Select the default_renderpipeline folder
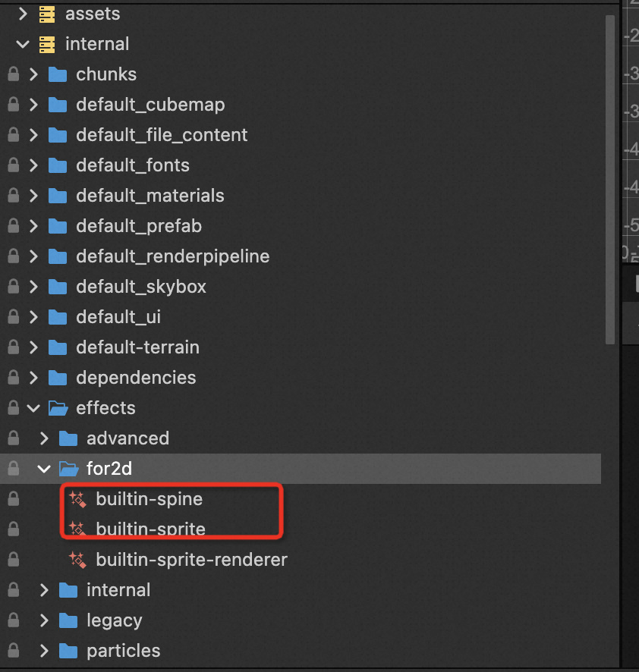Image resolution: width=639 pixels, height=672 pixels. click(172, 256)
